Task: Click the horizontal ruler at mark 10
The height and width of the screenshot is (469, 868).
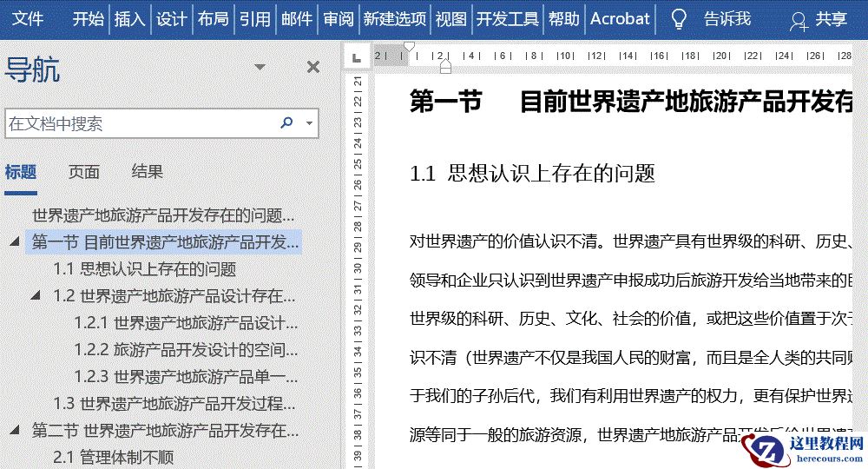Action: click(x=565, y=56)
